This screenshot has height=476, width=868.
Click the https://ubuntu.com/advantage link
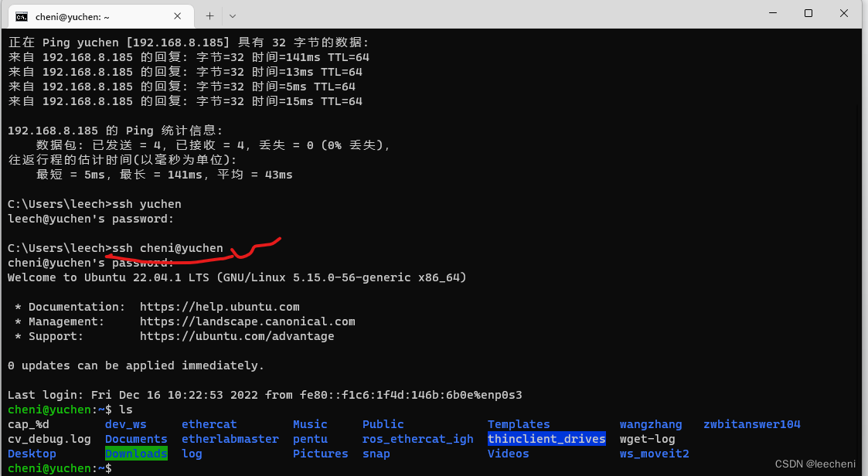tap(237, 335)
